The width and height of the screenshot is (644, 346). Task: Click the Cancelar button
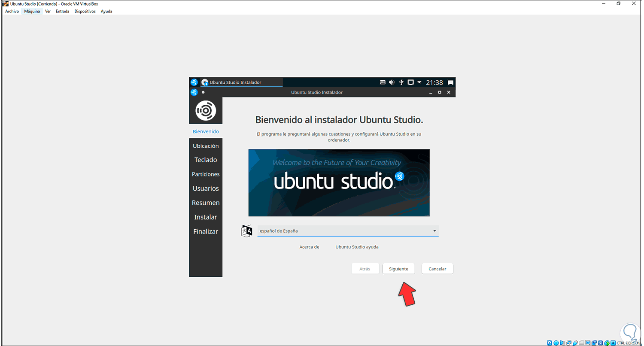(x=437, y=269)
